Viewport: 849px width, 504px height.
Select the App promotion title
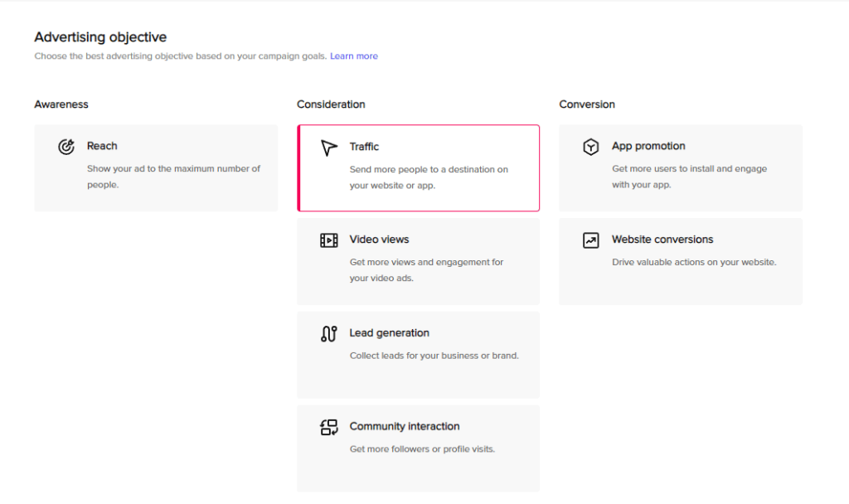(x=648, y=146)
